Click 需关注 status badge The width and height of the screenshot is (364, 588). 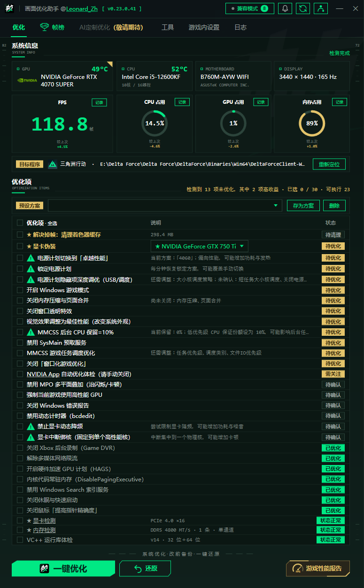pyautogui.click(x=333, y=374)
